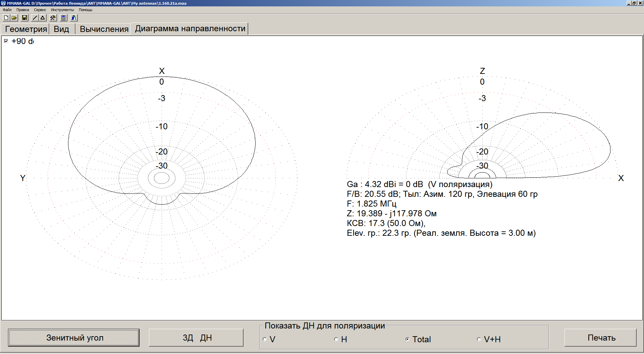
Task: Choose the H polarization radio button
Action: [336, 339]
